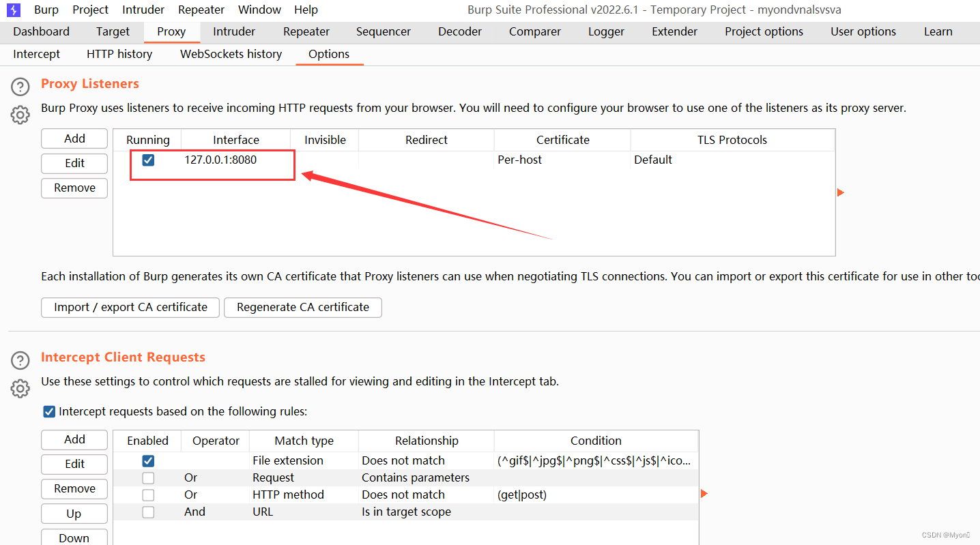This screenshot has height=545, width=980.
Task: Edit the selected intercept rule
Action: pyautogui.click(x=74, y=464)
